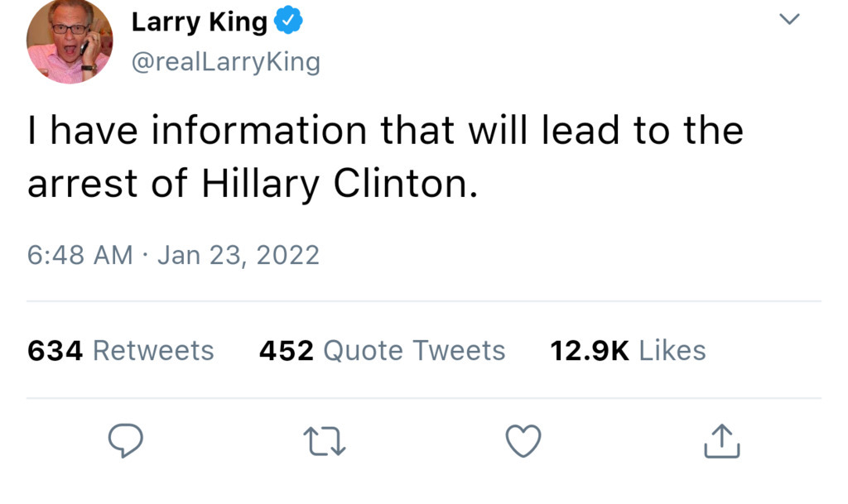The height and width of the screenshot is (504, 848).
Task: Click the number 634 in the stats row
Action: click(x=55, y=351)
